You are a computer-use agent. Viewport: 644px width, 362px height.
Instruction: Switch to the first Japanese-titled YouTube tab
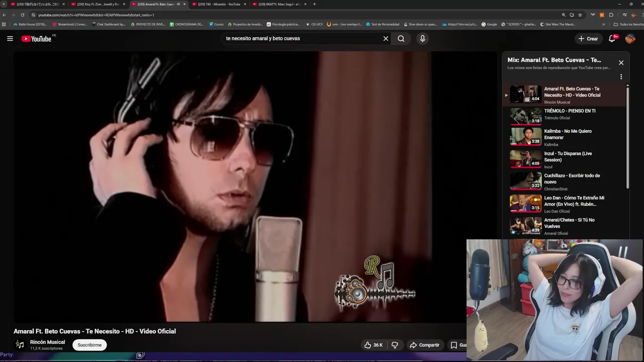(37, 4)
